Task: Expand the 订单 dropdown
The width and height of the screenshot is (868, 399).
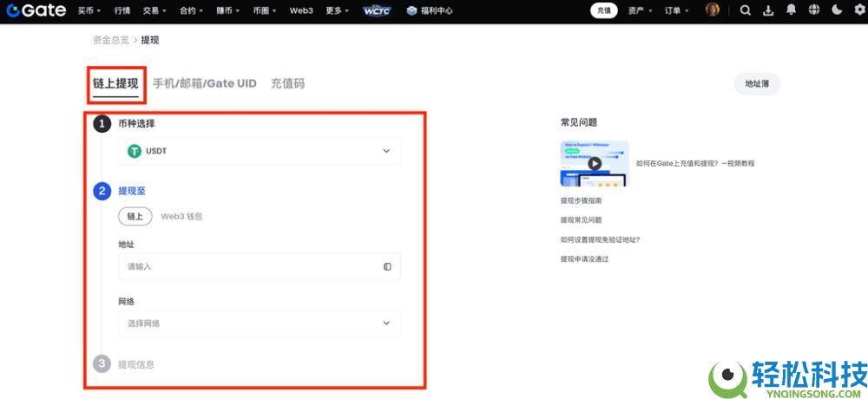Action: point(677,10)
